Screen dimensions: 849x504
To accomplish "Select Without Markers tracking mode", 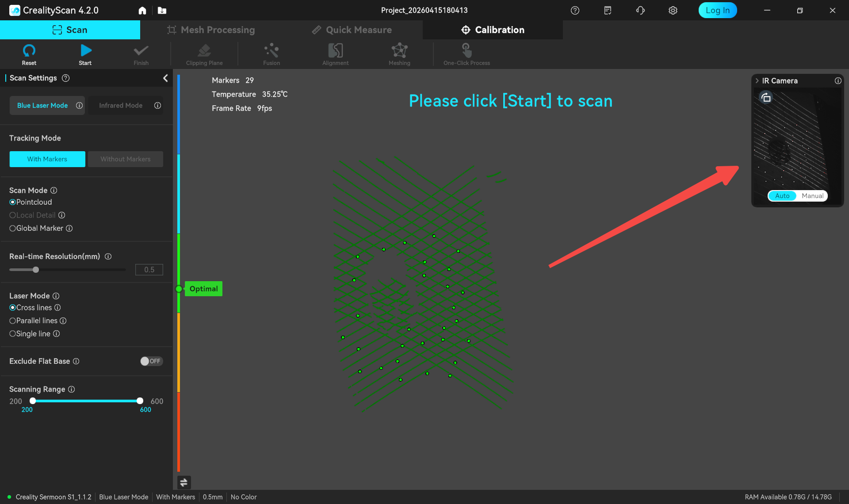I will 125,159.
